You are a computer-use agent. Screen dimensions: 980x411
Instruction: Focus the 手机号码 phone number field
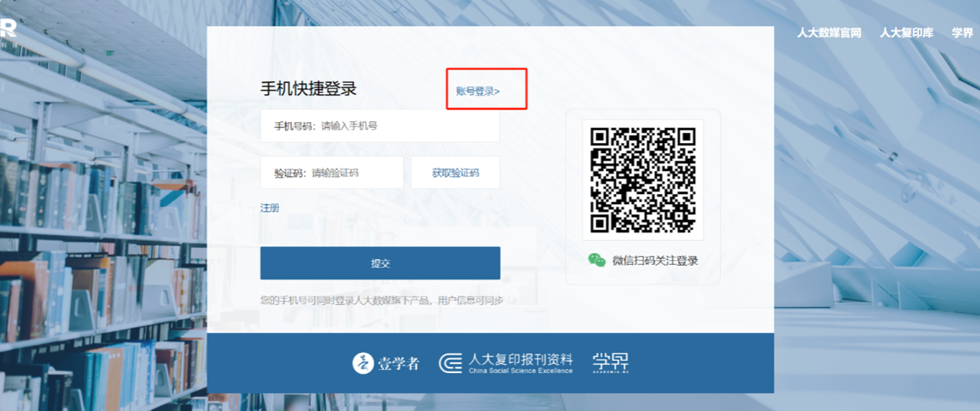(x=408, y=126)
